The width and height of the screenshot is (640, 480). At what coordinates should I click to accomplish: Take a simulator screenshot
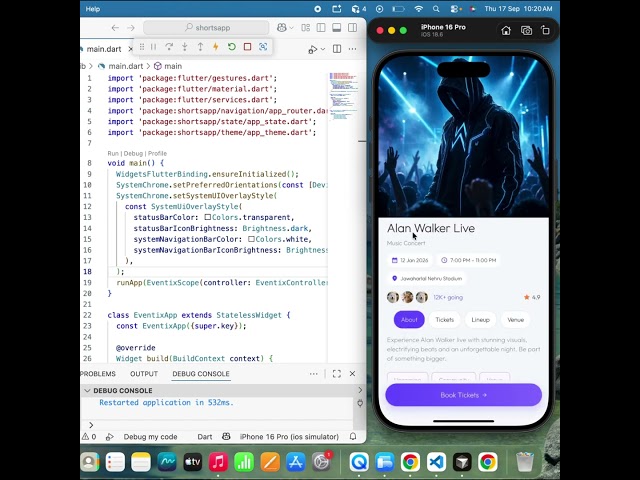pos(526,31)
